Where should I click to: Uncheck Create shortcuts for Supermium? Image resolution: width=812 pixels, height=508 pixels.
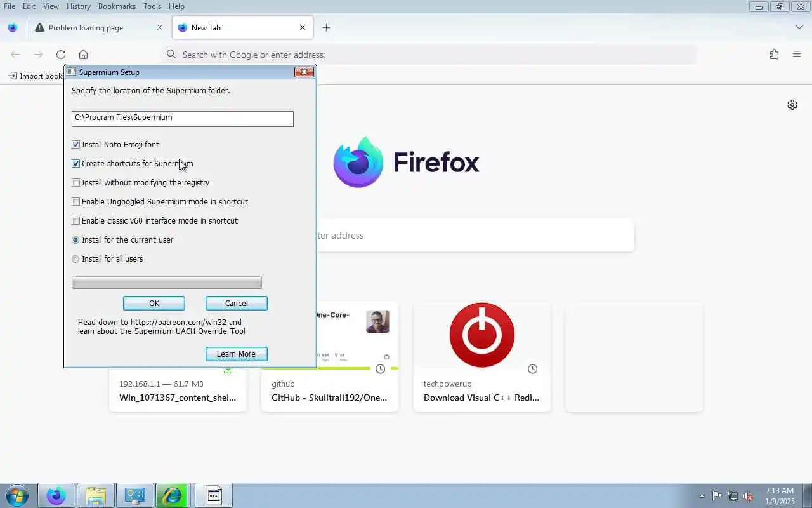75,164
